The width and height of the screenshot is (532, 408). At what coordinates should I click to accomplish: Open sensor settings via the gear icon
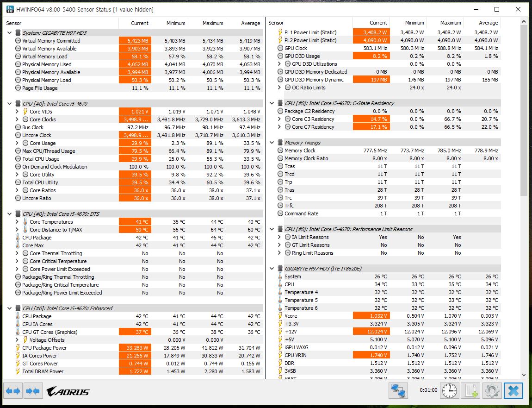492,390
